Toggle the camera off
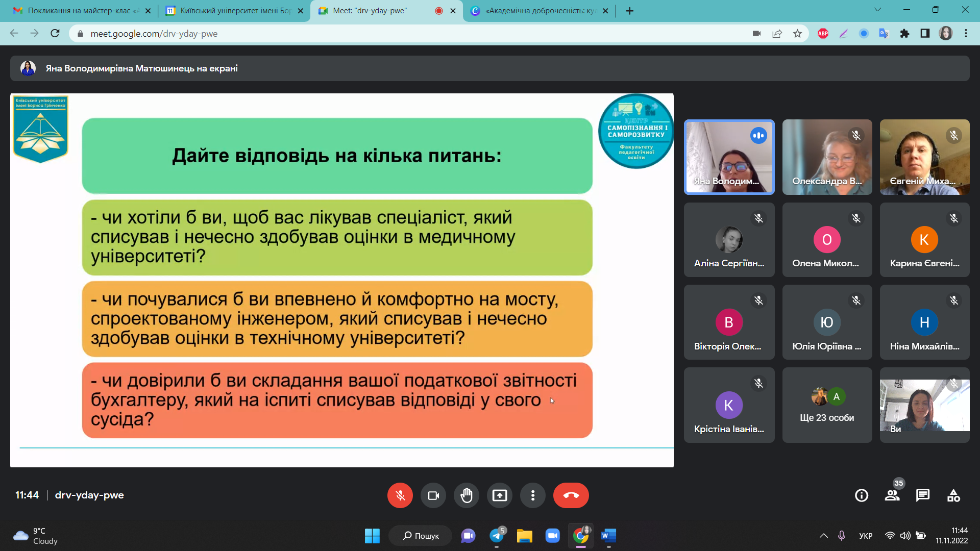Image resolution: width=980 pixels, height=551 pixels. tap(433, 495)
